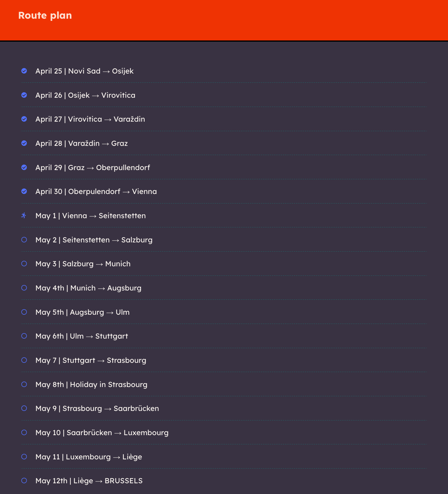Click the completed check icon for April 26
Screen dimensions: 448x494
pos(24,95)
